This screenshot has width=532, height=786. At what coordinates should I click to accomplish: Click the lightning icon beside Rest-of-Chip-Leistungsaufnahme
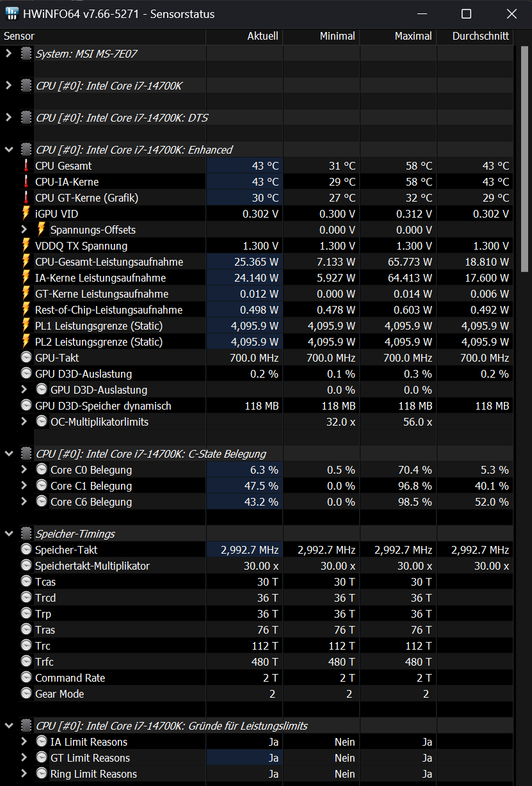click(26, 310)
